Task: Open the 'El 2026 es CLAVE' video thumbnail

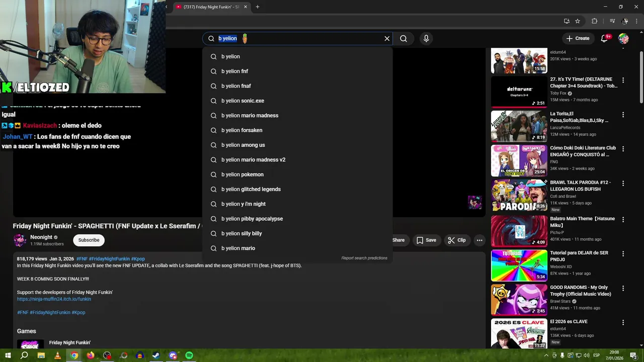Action: (x=519, y=334)
